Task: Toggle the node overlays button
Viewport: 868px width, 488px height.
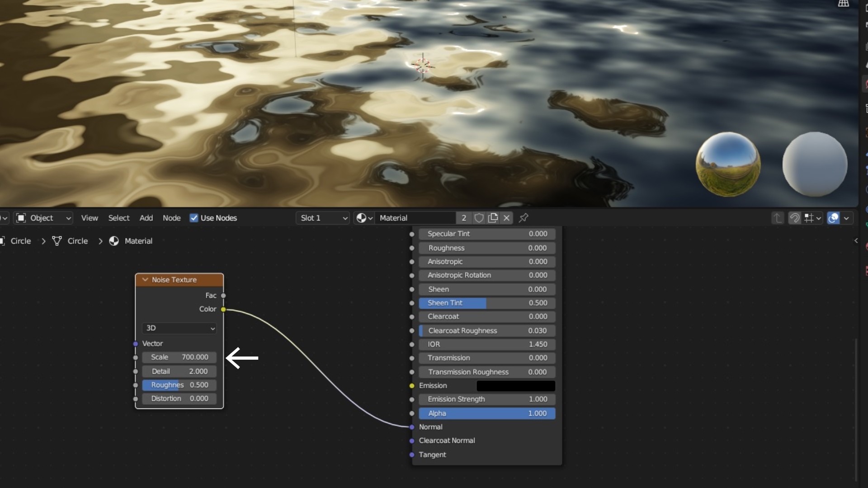Action: (833, 218)
